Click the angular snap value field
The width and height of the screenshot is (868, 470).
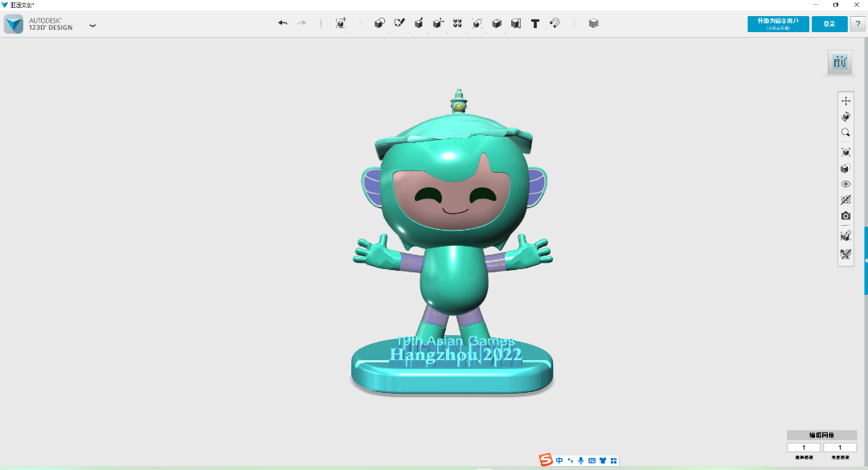tap(840, 448)
